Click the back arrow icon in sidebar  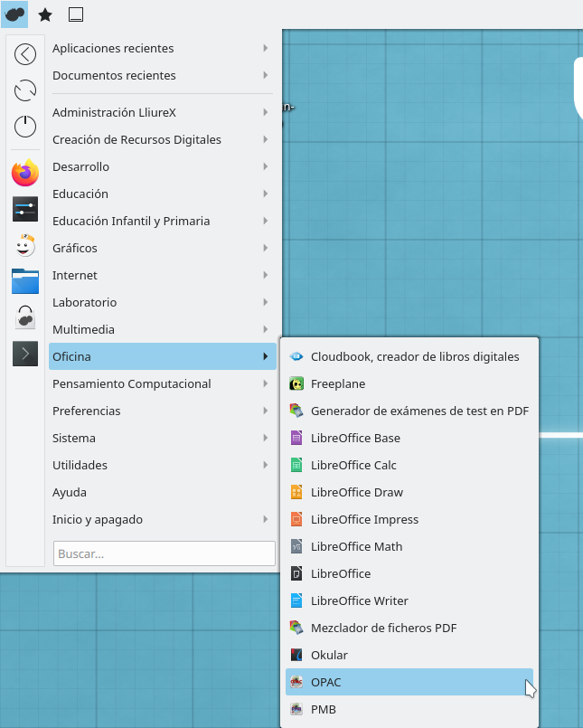[25, 54]
